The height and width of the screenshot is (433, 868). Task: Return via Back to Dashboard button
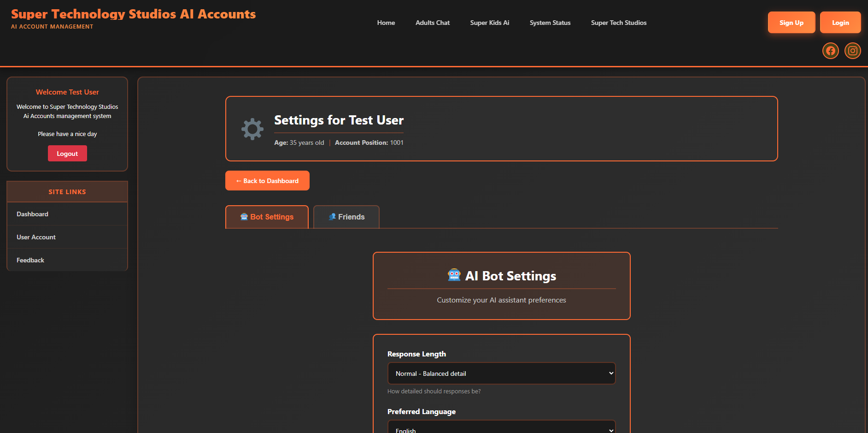click(267, 181)
